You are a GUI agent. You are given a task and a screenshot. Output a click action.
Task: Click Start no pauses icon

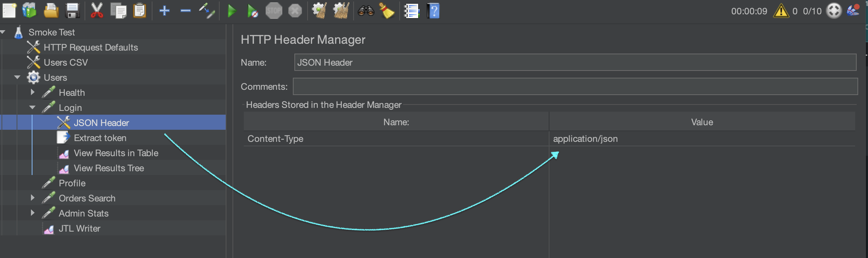click(x=252, y=11)
